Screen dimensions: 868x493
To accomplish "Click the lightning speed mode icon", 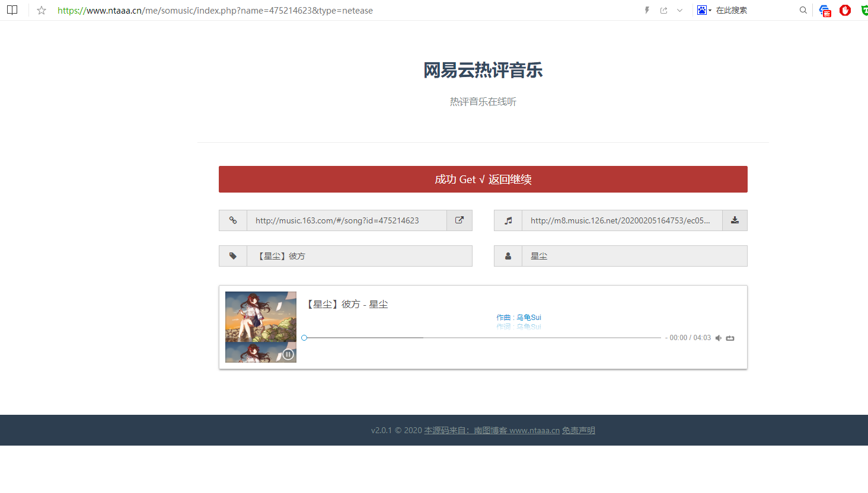I will [647, 10].
